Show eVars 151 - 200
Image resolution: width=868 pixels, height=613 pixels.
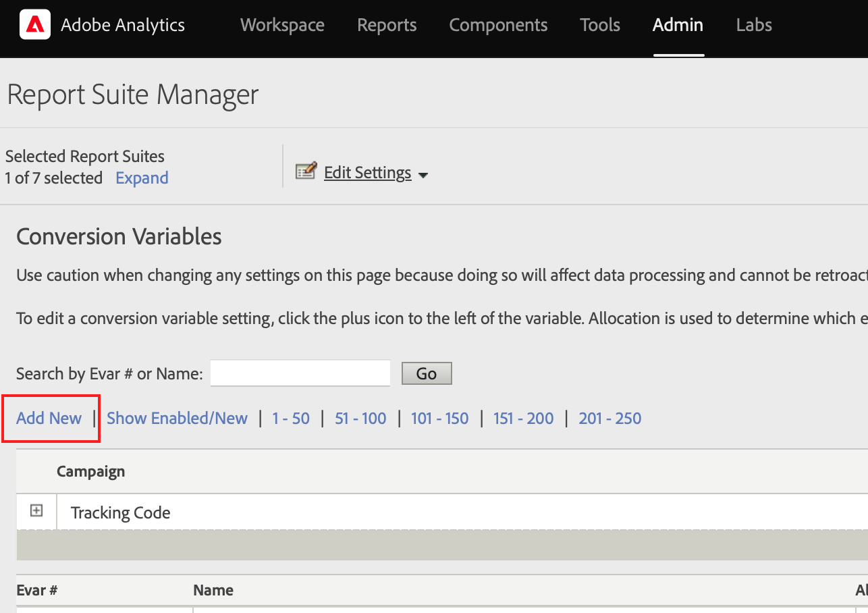point(523,419)
